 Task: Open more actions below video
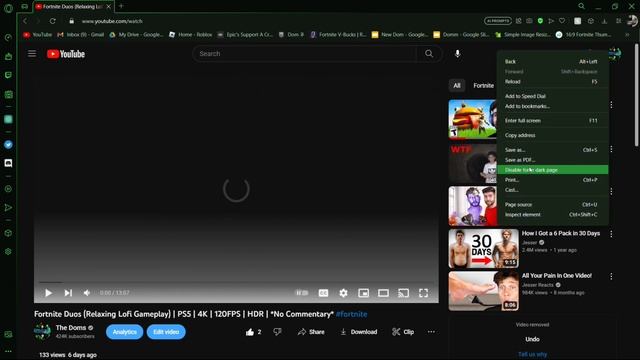[x=431, y=332]
